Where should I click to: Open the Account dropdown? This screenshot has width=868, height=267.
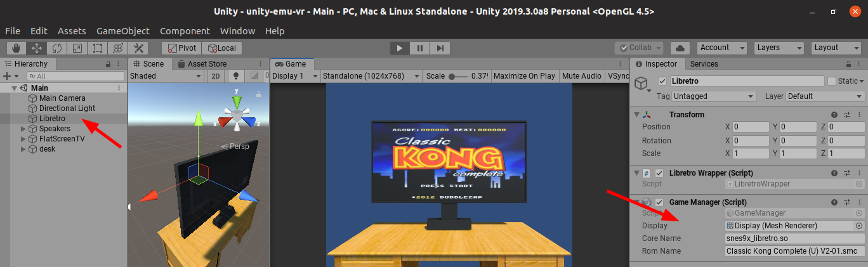coord(723,48)
